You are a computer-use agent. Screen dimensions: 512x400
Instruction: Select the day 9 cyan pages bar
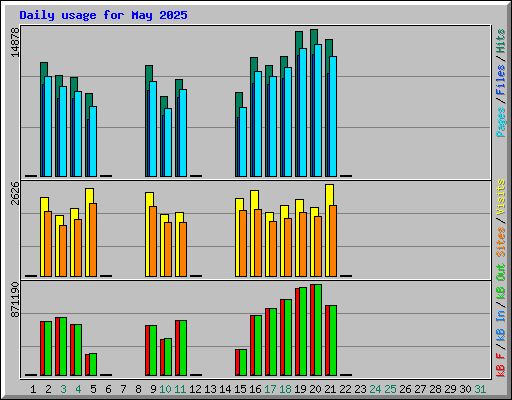tap(153, 129)
